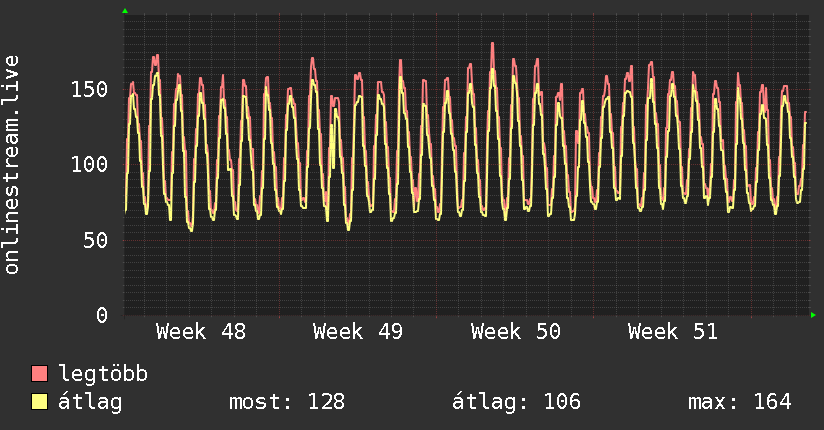Viewport: 824px width, 430px height.
Task: Select the átlag legend label beside yellow swatch
Action: point(90,402)
